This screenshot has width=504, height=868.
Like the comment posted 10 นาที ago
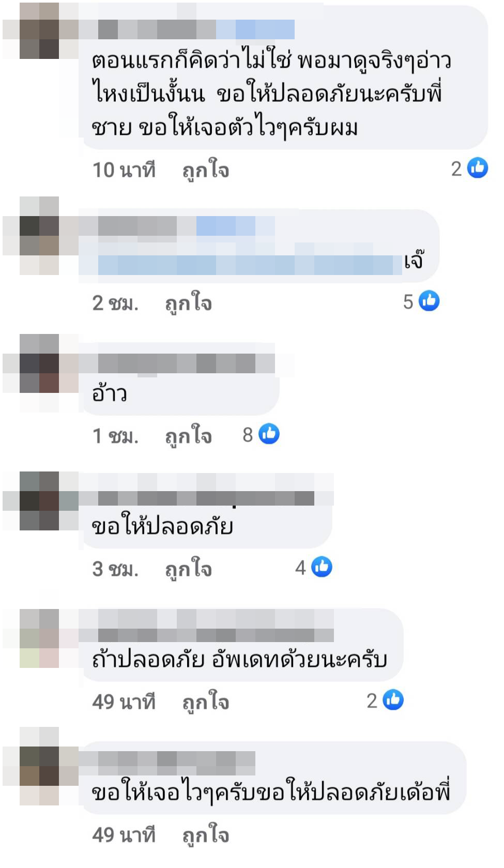[x=205, y=170]
